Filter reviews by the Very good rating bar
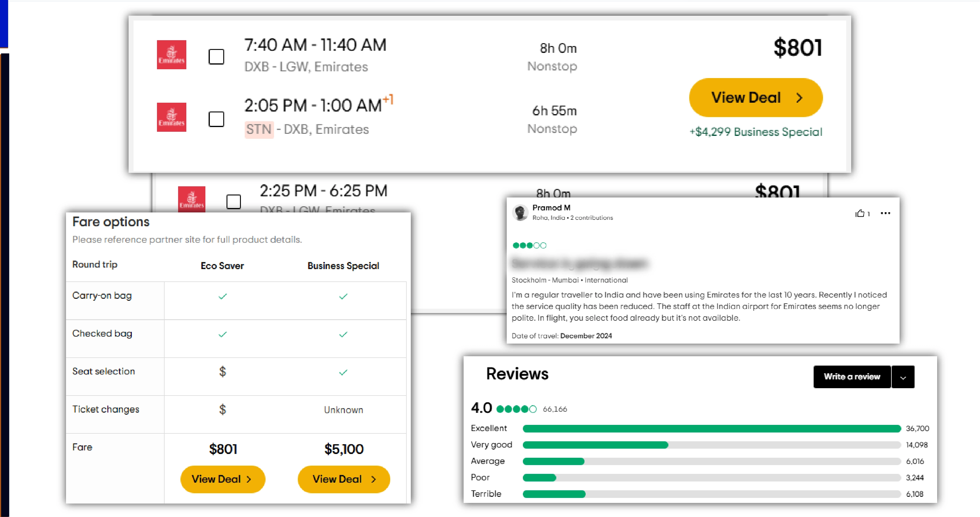The height and width of the screenshot is (517, 980). (712, 445)
